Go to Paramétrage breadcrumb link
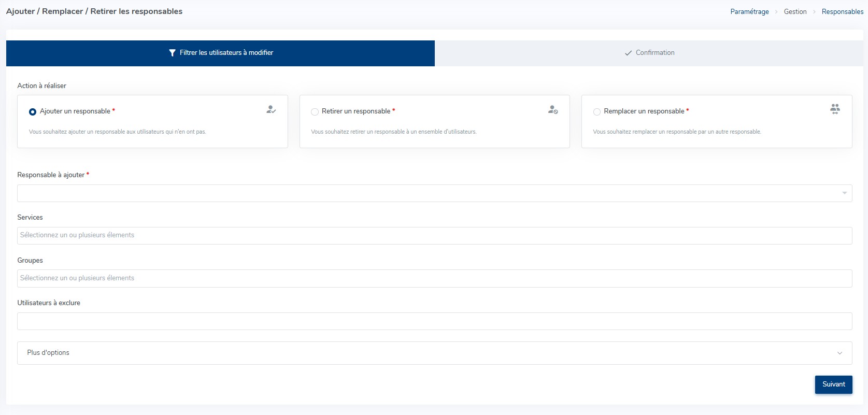The height and width of the screenshot is (415, 868). tap(749, 11)
